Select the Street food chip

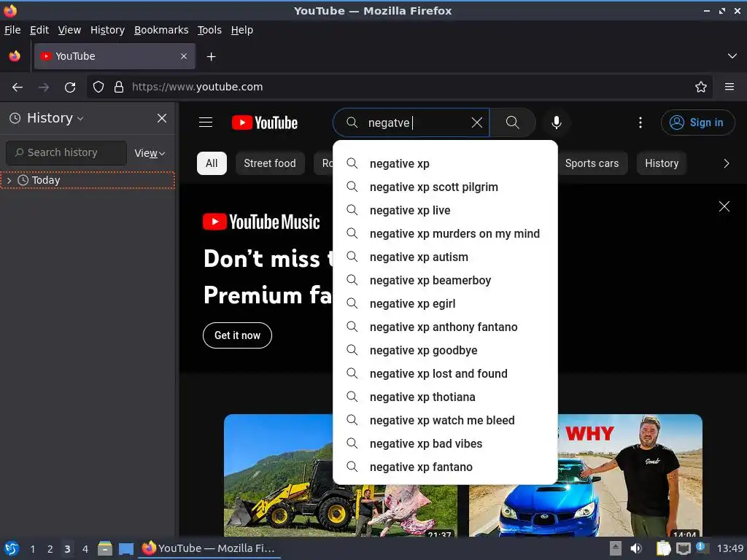click(x=270, y=163)
